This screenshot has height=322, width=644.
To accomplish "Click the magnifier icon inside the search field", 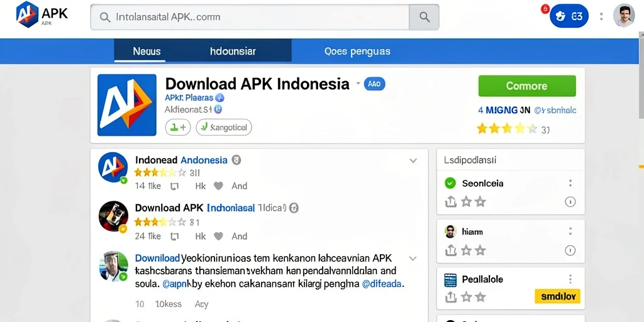I will (x=105, y=17).
